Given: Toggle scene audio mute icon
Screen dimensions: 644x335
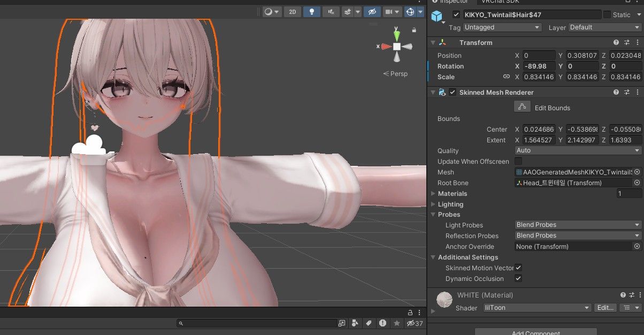Looking at the screenshot, I should tap(331, 12).
